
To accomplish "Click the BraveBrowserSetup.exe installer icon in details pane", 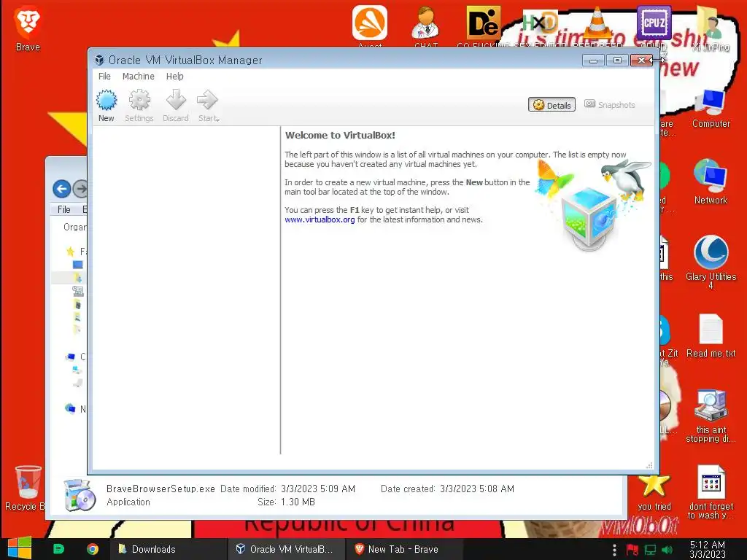I will pos(79,495).
